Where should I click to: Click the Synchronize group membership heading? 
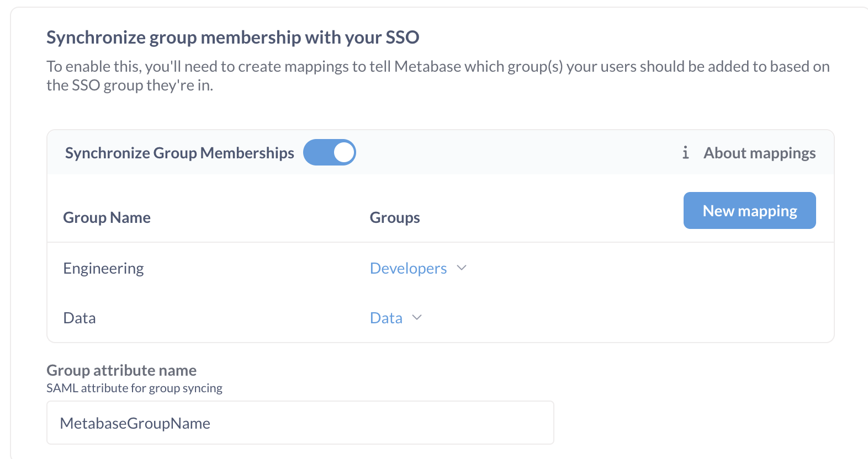232,37
